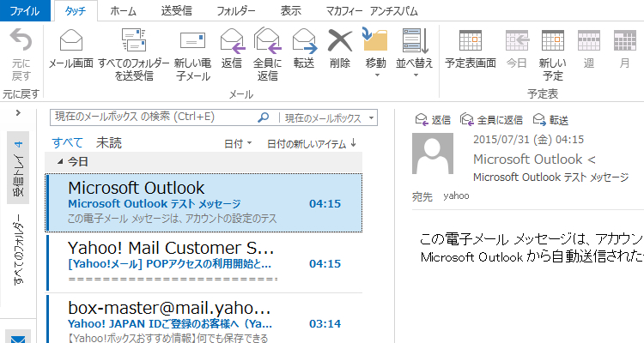The image size is (644, 343).
Task: Click the mailbox search field
Action: [154, 117]
